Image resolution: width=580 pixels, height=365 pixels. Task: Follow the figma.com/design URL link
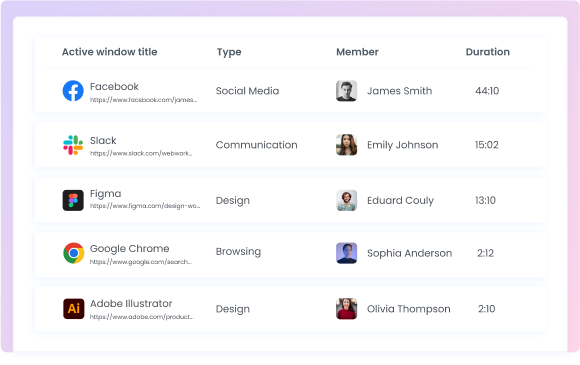(x=145, y=206)
